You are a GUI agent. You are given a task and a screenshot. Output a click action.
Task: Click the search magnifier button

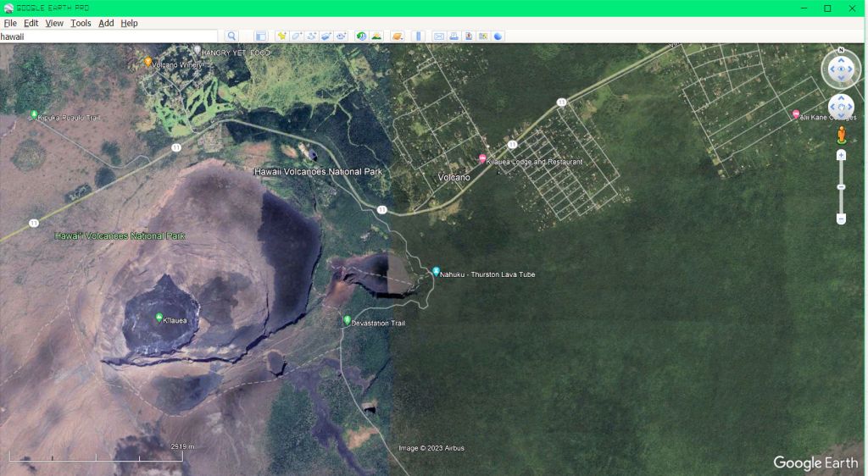[231, 36]
